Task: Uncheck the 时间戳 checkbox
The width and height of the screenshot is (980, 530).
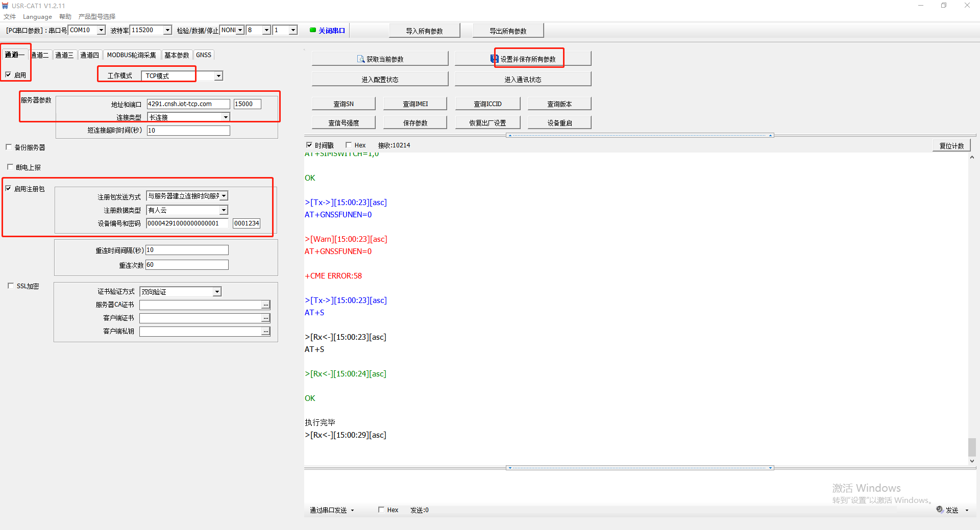Action: 309,145
